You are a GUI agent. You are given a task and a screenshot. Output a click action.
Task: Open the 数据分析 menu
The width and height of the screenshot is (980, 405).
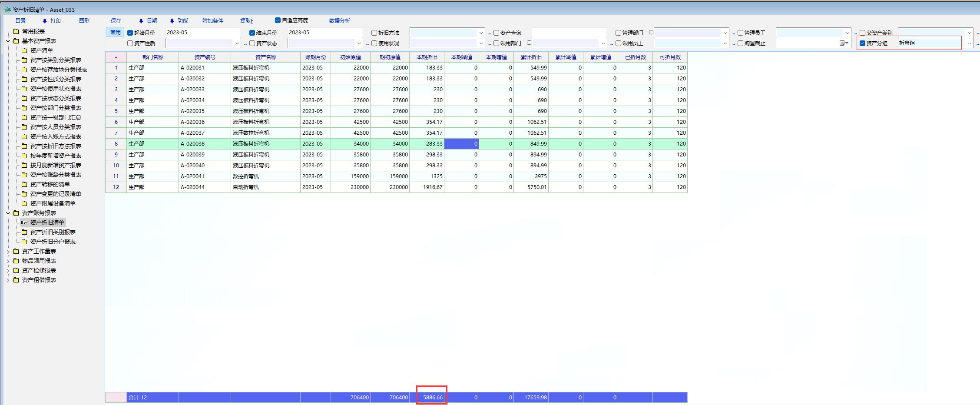[339, 21]
